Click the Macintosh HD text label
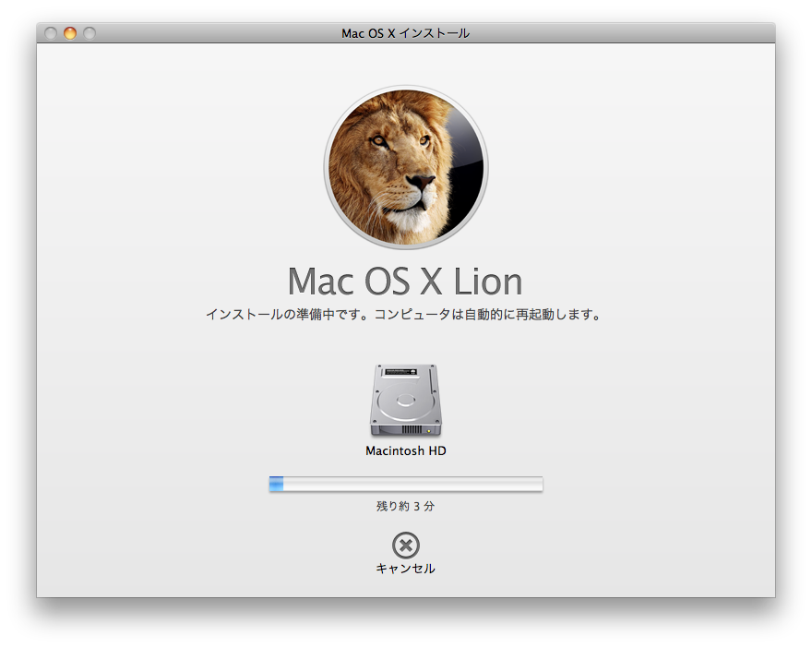This screenshot has width=812, height=648. pos(405,451)
